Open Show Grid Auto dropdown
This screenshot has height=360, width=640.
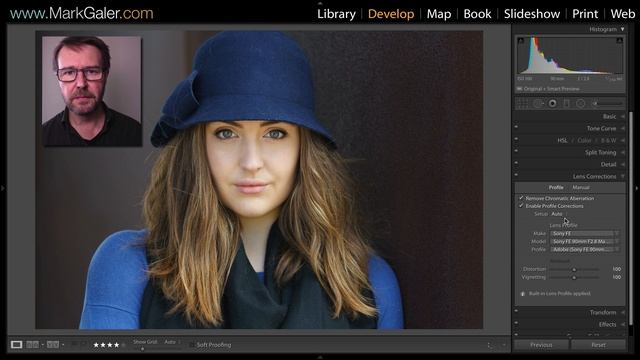(172, 342)
